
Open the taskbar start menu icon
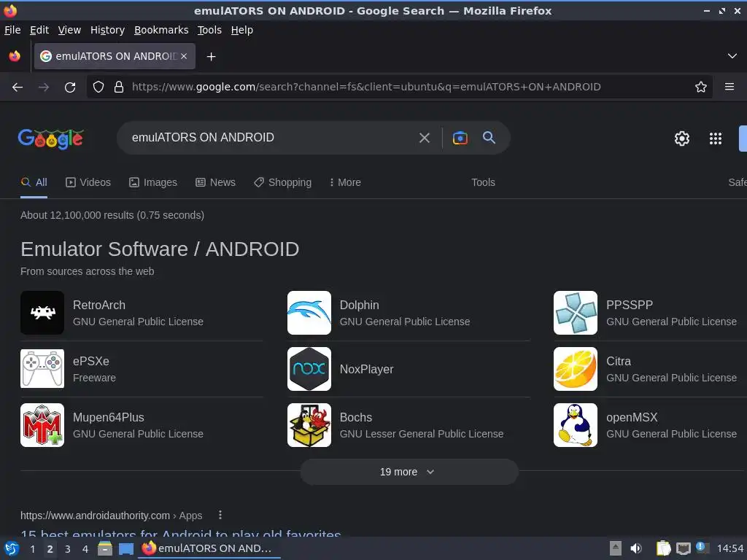click(x=12, y=548)
